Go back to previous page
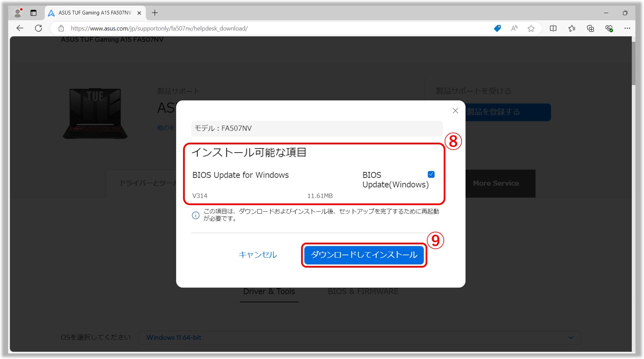This screenshot has width=644, height=359. coord(20,28)
